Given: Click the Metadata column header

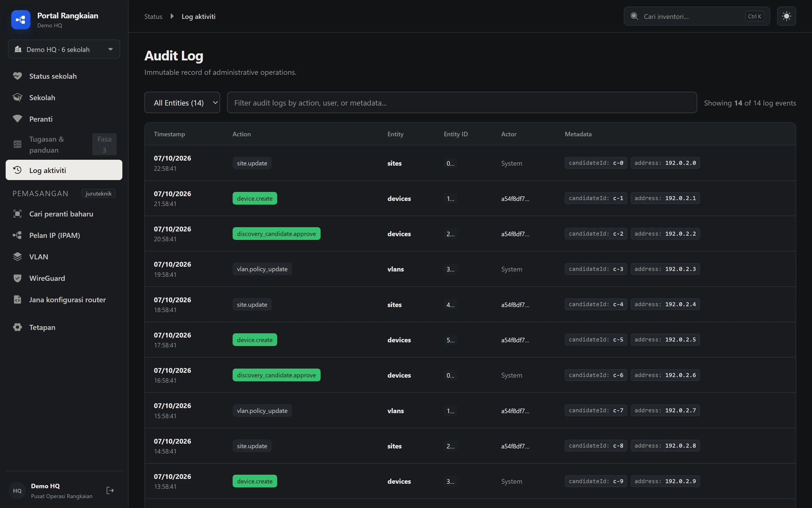Looking at the screenshot, I should pyautogui.click(x=578, y=134).
